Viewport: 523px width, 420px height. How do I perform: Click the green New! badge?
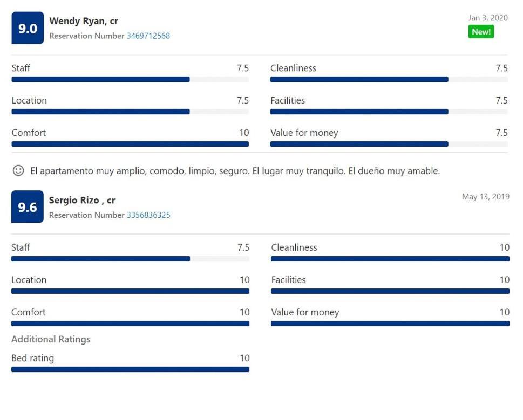point(481,32)
